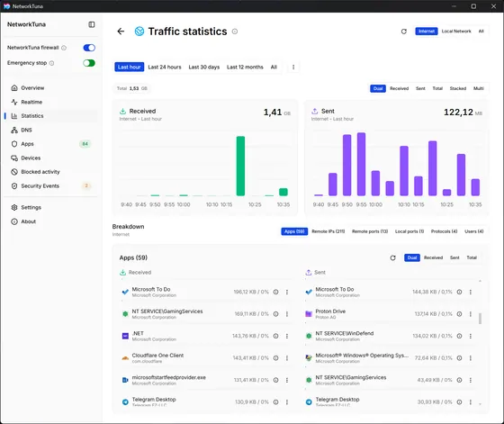
Task: Open info for microsoftstartfeedprovider.exe row
Action: point(275,380)
